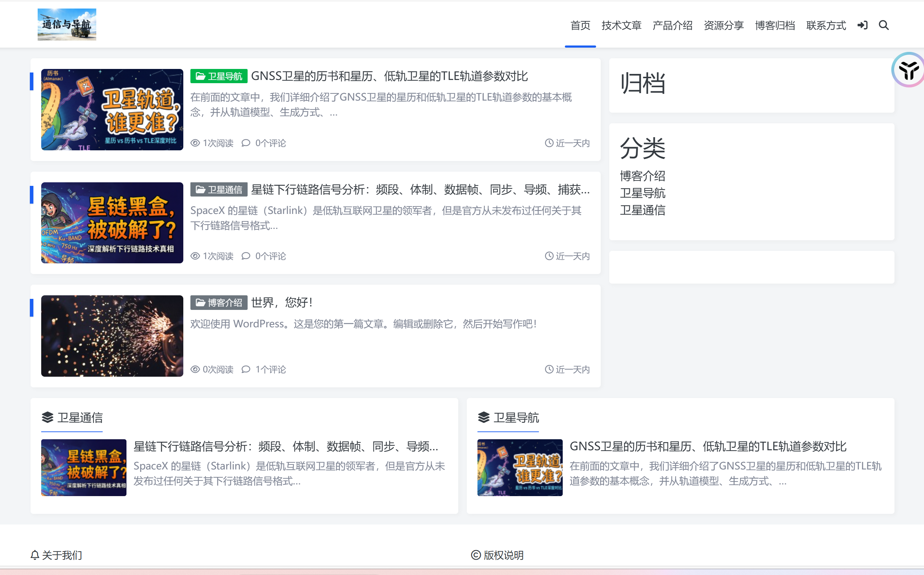Click the folder icon inside the 卫星导航 badge
This screenshot has height=575, width=924.
200,76
